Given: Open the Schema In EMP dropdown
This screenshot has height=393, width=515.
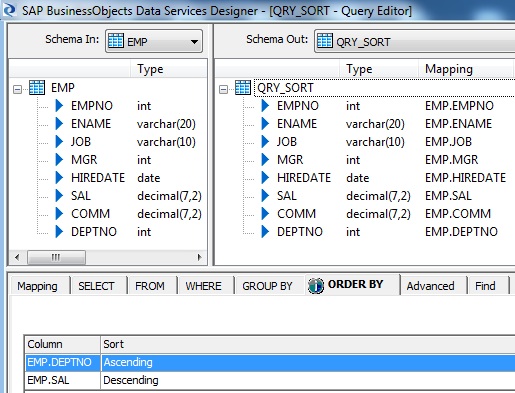Looking at the screenshot, I should (154, 42).
